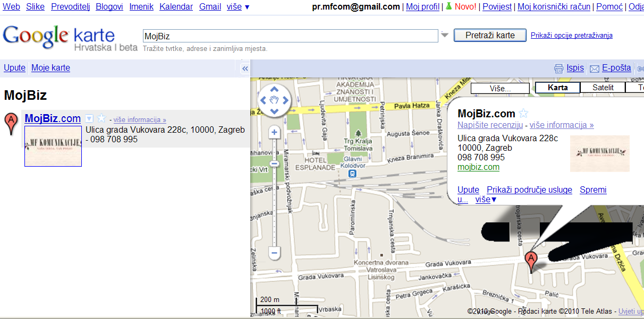644x319 pixels.
Task: Open the Upute tab in left panel
Action: pyautogui.click(x=14, y=67)
